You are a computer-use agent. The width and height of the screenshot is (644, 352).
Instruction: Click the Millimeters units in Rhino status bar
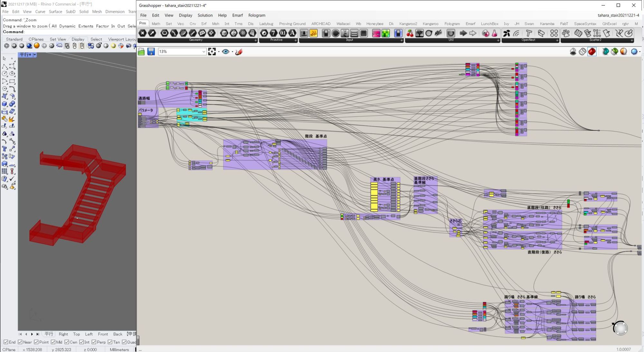click(119, 349)
